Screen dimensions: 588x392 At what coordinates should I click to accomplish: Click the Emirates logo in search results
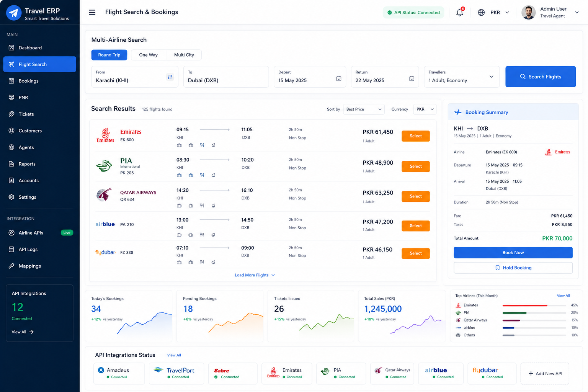105,135
